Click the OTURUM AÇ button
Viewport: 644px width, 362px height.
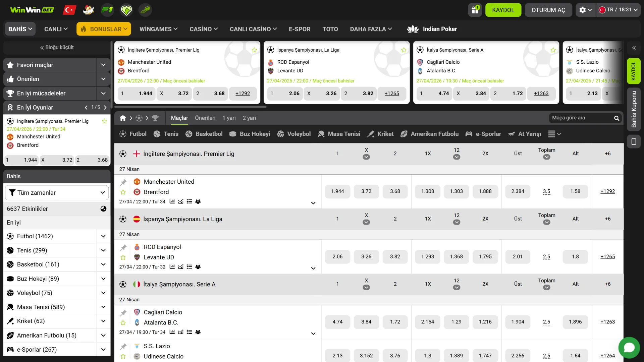[548, 10]
